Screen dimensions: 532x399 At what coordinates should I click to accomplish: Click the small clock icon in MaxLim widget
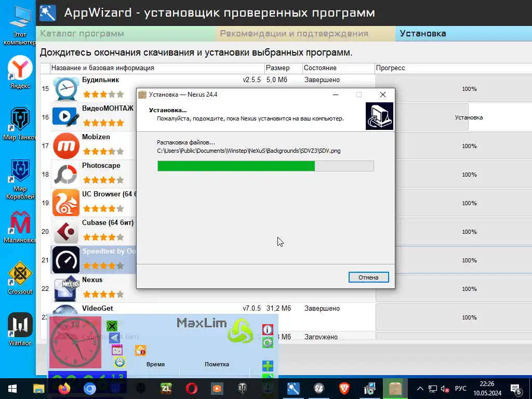click(119, 362)
